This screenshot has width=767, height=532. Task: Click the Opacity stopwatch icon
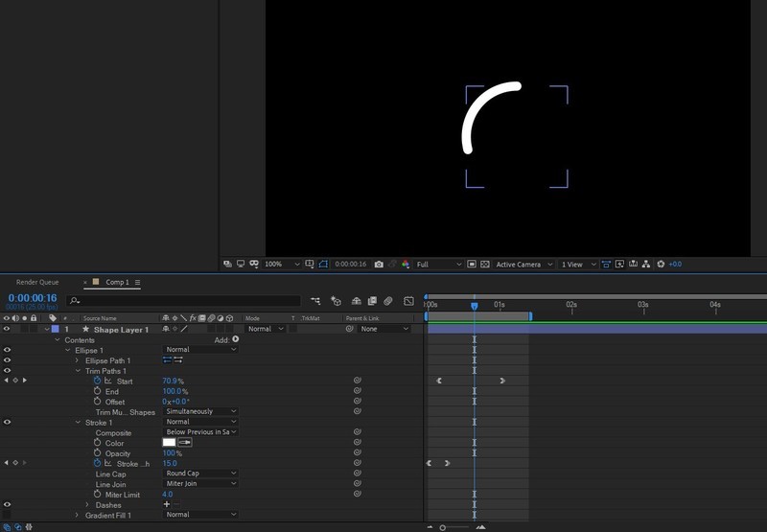point(97,453)
